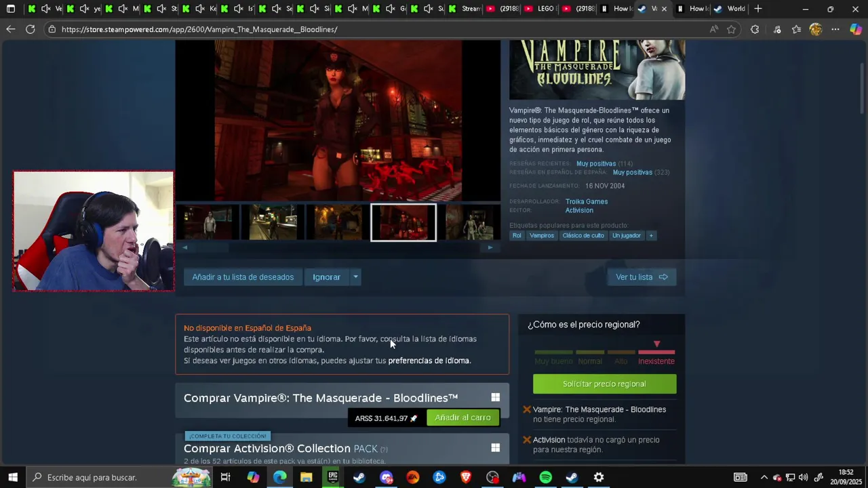Click the address bar URL field
The width and height of the screenshot is (868, 488).
[x=380, y=29]
